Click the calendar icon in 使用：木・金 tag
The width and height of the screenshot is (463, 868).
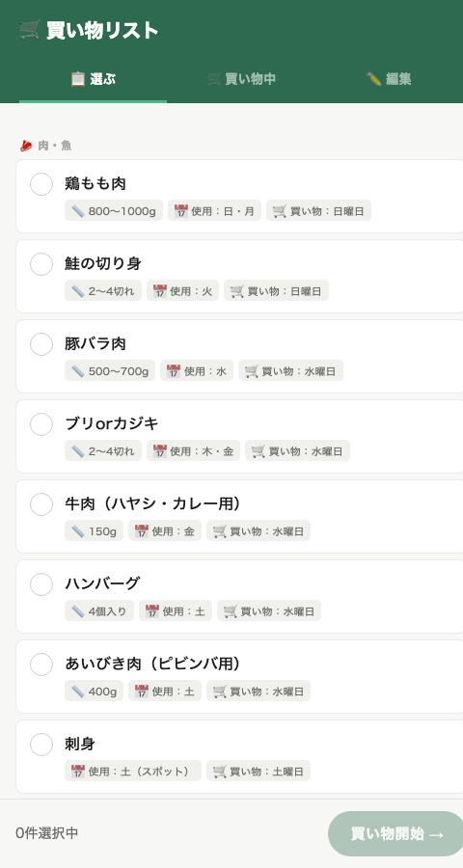point(160,450)
